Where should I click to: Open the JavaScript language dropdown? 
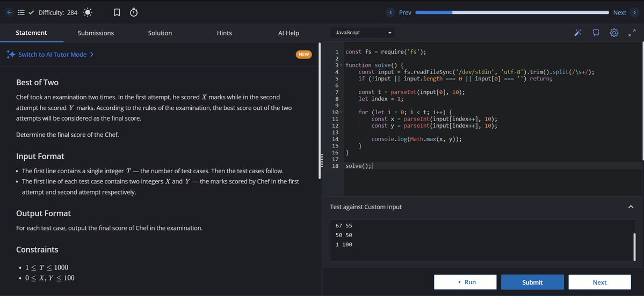(x=363, y=32)
